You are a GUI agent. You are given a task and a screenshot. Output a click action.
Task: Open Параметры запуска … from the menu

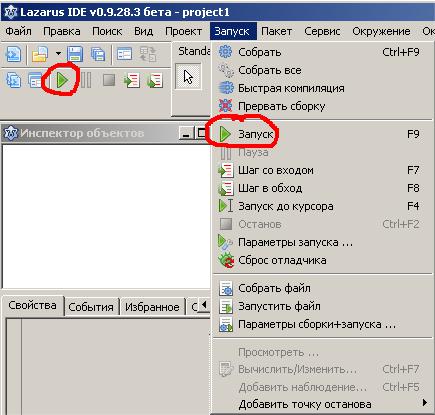(323, 242)
